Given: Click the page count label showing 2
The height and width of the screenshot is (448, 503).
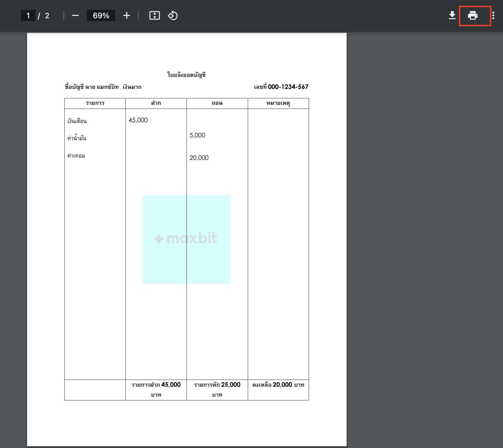Looking at the screenshot, I should click(x=46, y=16).
